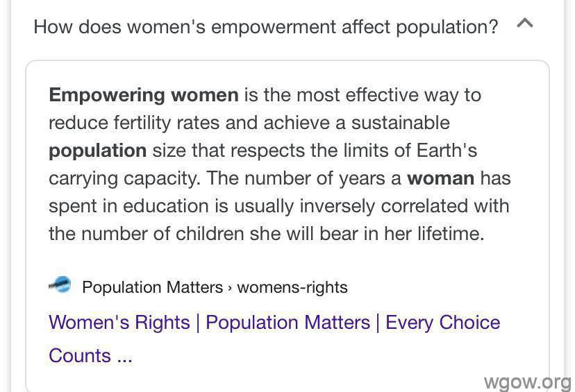Click the word "sustainable" in the answer
This screenshot has width=575, height=392.
pyautogui.click(x=401, y=123)
